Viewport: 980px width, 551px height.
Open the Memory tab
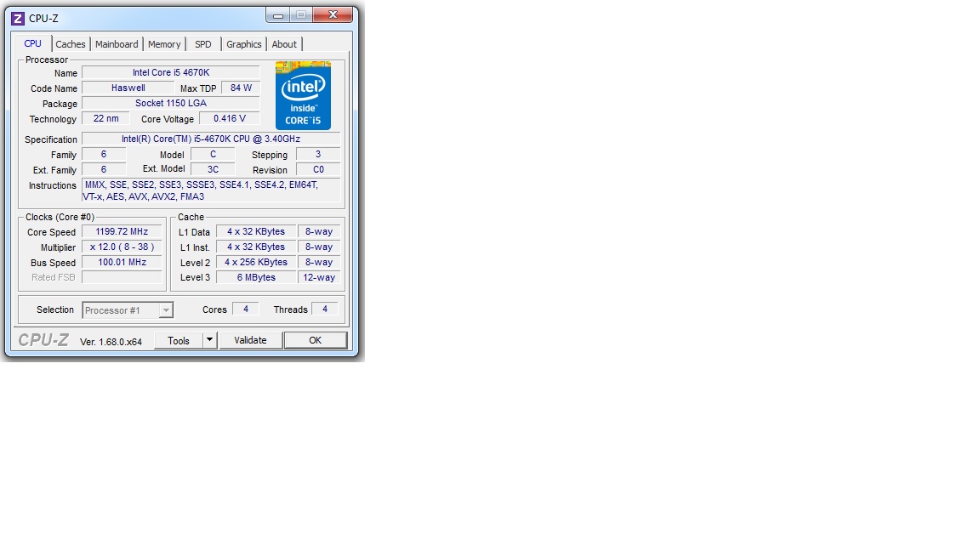pos(164,44)
